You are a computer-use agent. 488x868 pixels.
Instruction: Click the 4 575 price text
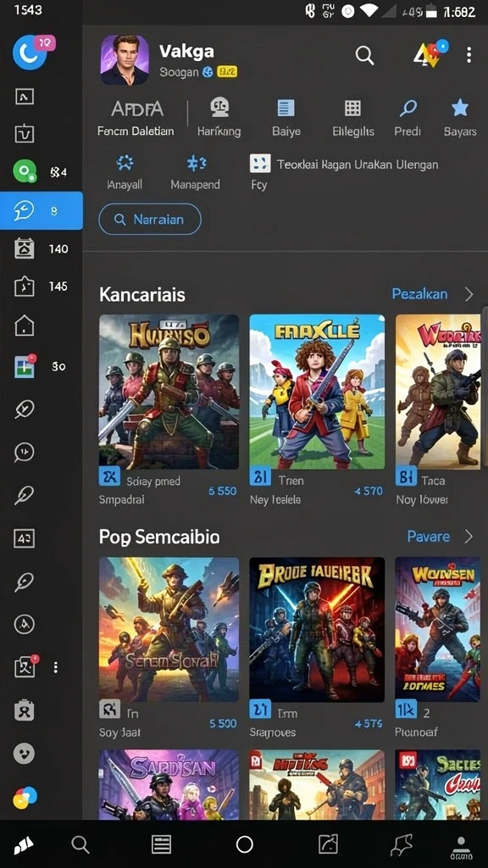pos(369,724)
